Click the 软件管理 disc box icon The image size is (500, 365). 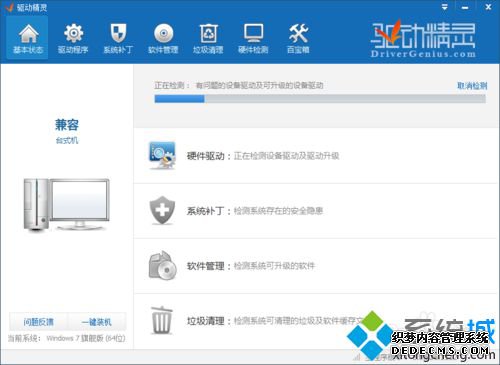[x=162, y=265]
